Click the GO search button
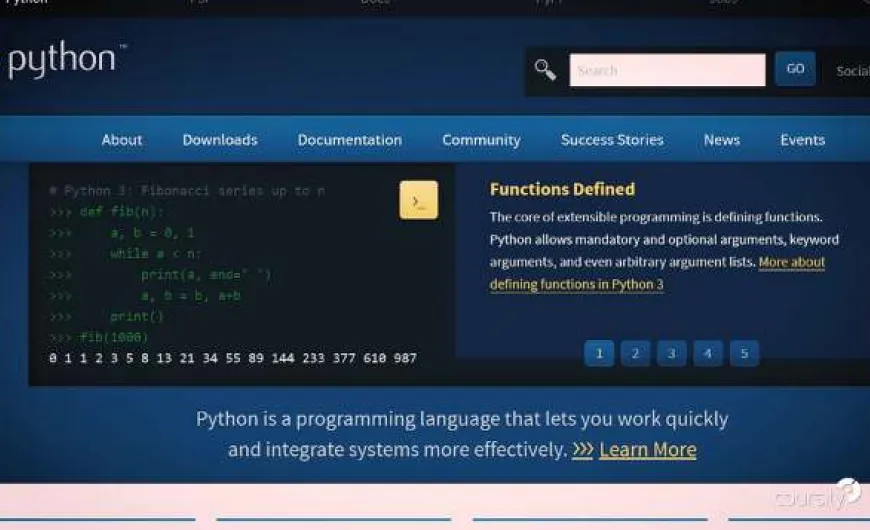The width and height of the screenshot is (870, 530). [x=795, y=69]
